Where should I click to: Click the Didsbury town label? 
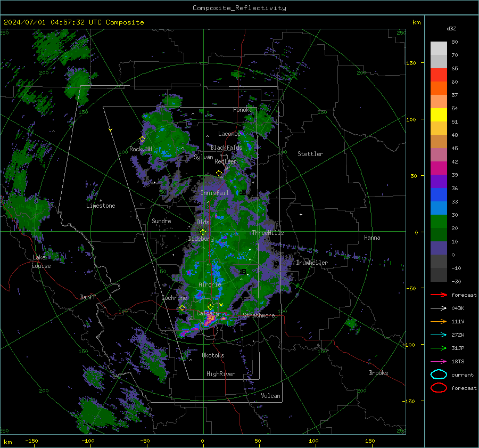click(201, 239)
